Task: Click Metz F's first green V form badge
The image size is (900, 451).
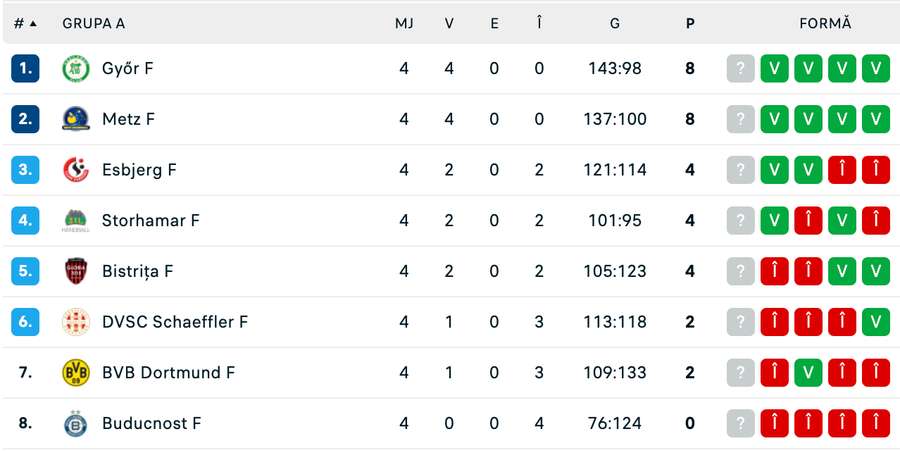Action: [x=774, y=120]
